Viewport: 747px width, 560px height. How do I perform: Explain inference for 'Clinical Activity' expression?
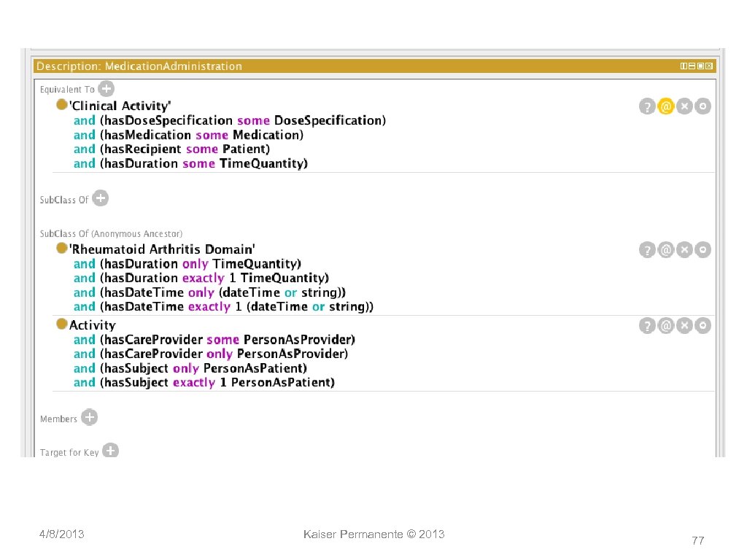click(x=647, y=106)
